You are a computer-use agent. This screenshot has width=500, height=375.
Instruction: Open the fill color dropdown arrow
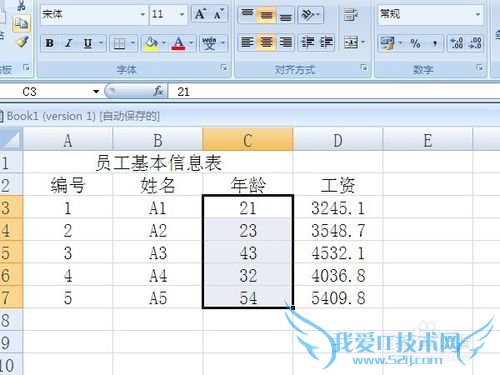pos(164,43)
